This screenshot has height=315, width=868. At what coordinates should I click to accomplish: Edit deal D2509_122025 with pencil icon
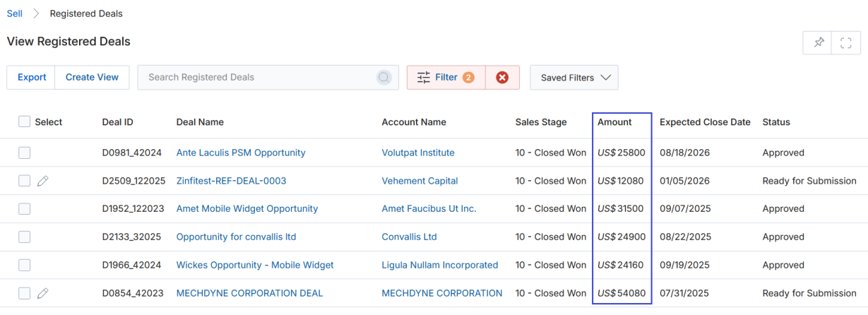[43, 181]
